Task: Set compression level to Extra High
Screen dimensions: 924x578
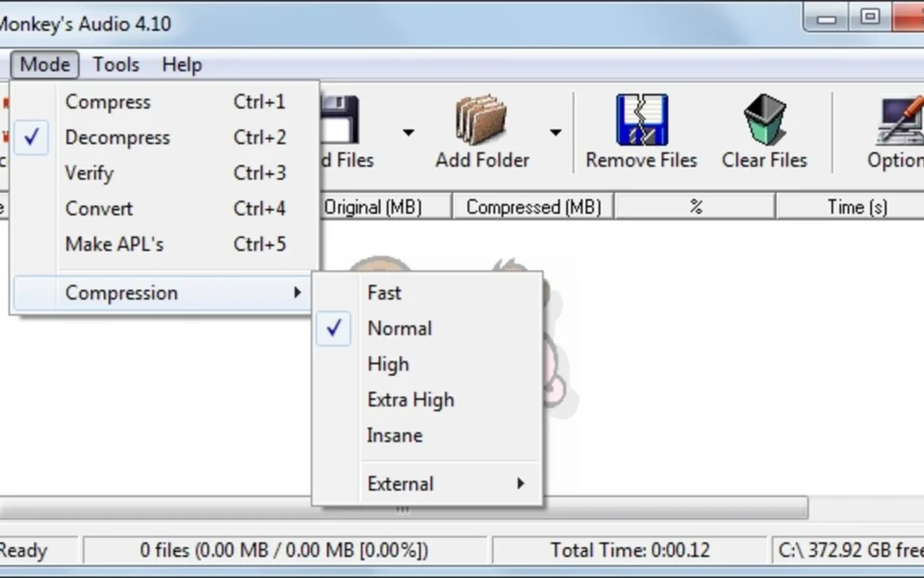Action: (x=427, y=399)
